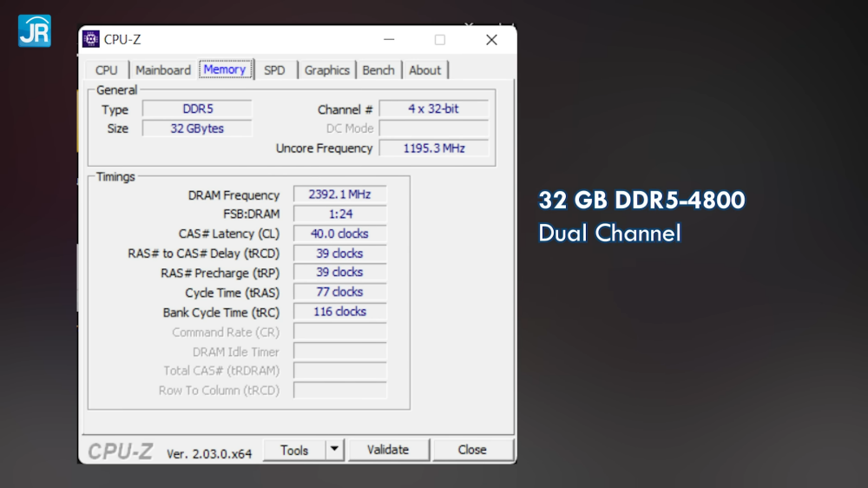
Task: Select the Memory tab
Action: 225,69
